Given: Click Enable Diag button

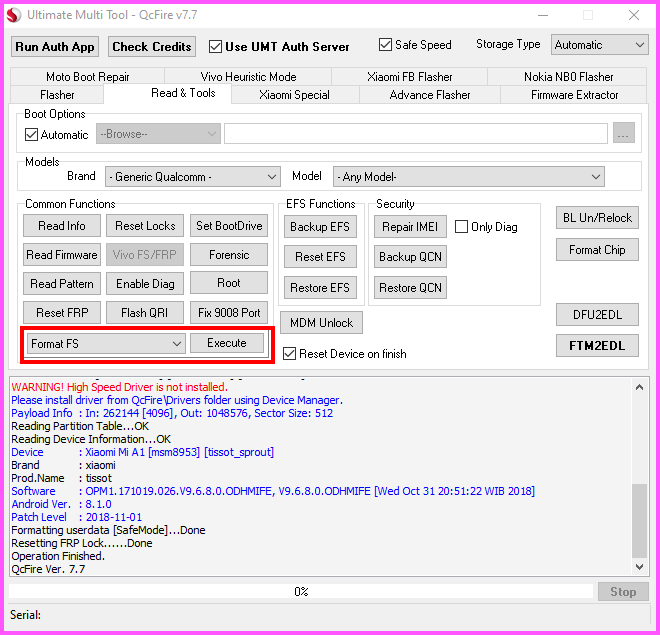Looking at the screenshot, I should click(x=145, y=284).
